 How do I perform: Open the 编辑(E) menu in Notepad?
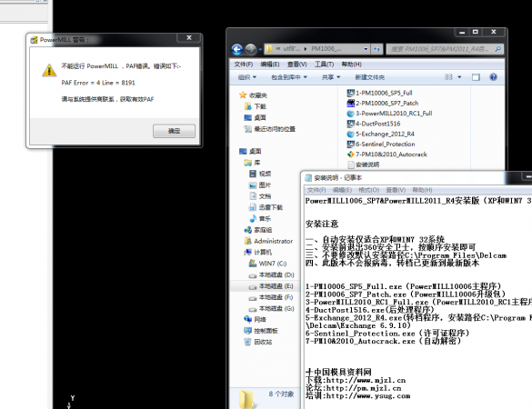[342, 190]
